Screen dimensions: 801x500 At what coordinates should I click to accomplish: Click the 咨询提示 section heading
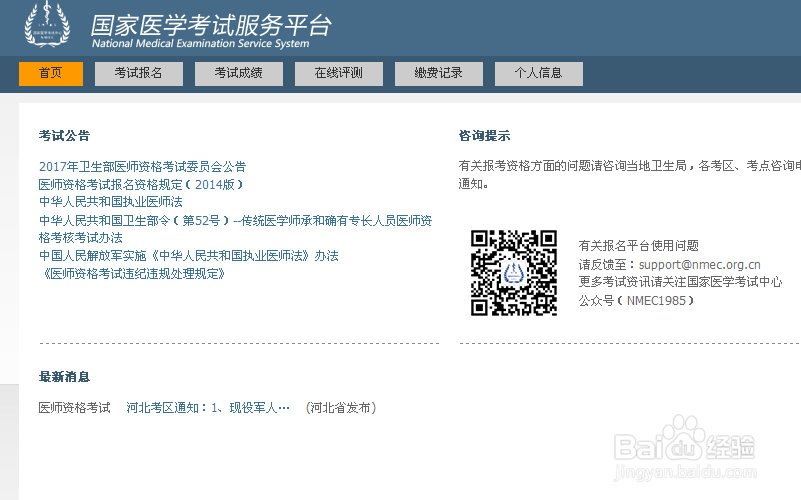point(484,136)
